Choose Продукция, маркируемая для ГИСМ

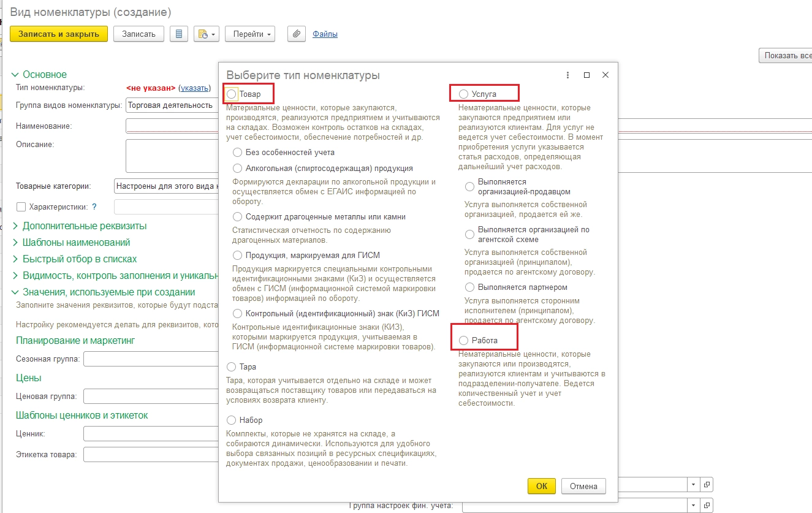[x=238, y=255]
